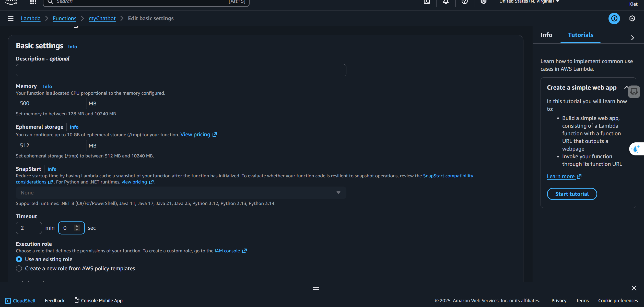Click the Start tutorial button

coord(572,194)
